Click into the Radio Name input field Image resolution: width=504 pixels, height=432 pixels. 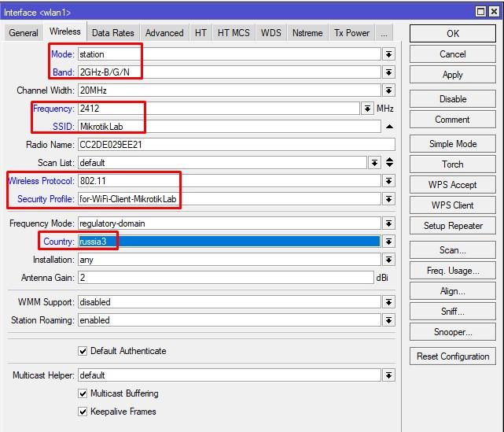click(x=236, y=145)
